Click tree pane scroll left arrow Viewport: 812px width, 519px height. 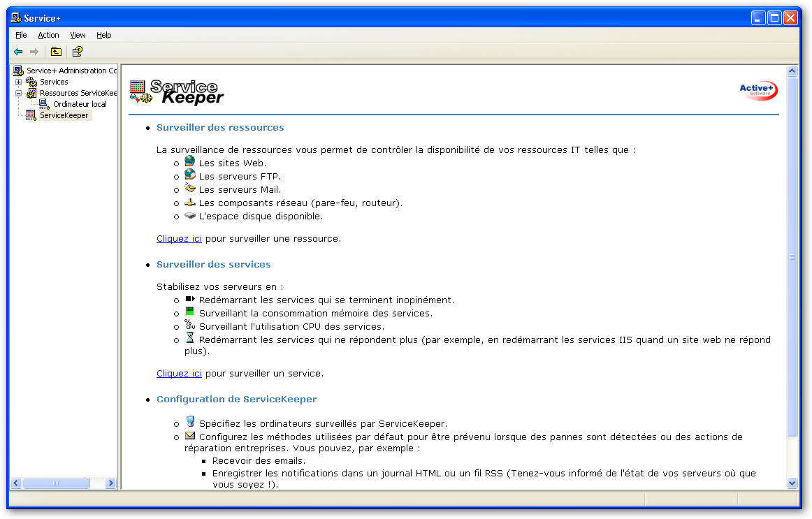[16, 483]
